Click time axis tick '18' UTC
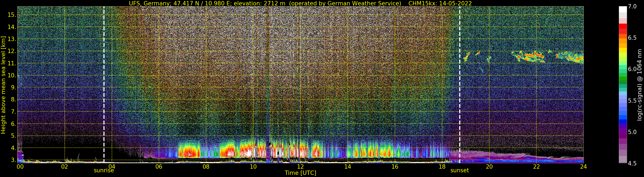The image size is (644, 177). [442, 166]
